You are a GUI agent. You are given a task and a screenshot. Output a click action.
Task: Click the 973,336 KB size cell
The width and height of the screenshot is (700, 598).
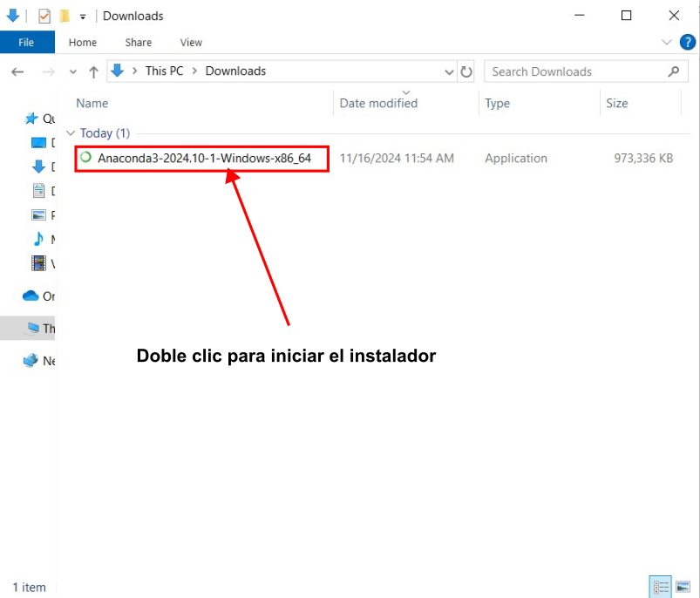point(643,159)
